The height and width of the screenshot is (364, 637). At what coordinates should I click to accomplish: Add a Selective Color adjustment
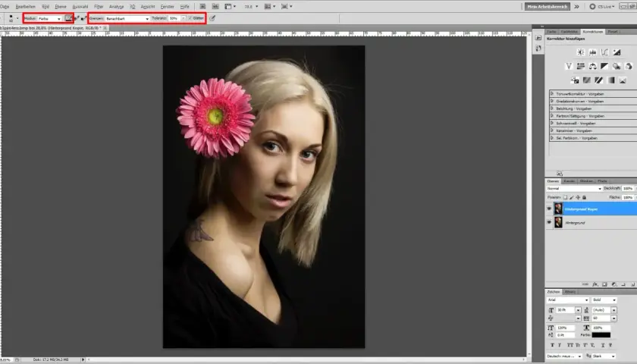click(623, 80)
